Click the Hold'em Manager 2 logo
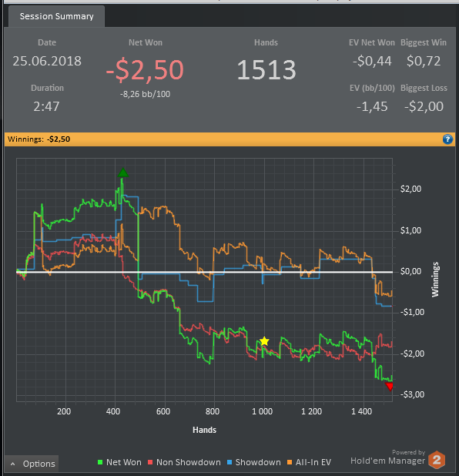The height and width of the screenshot is (476, 459). click(x=437, y=460)
